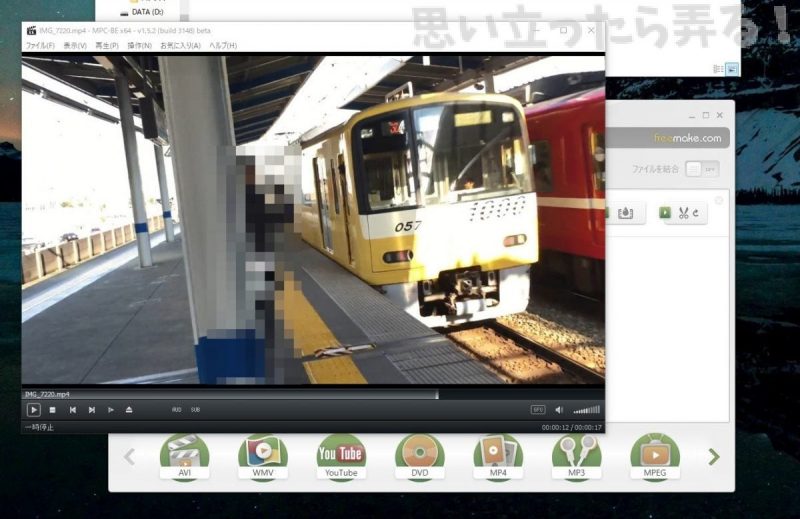Choose the MPEG output format in Freemake
The image size is (800, 519).
click(x=655, y=457)
